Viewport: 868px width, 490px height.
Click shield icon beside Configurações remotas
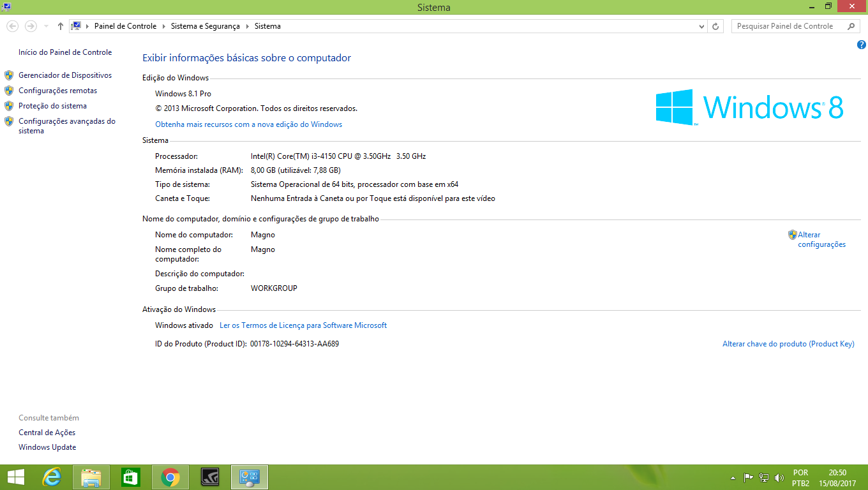pyautogui.click(x=9, y=91)
